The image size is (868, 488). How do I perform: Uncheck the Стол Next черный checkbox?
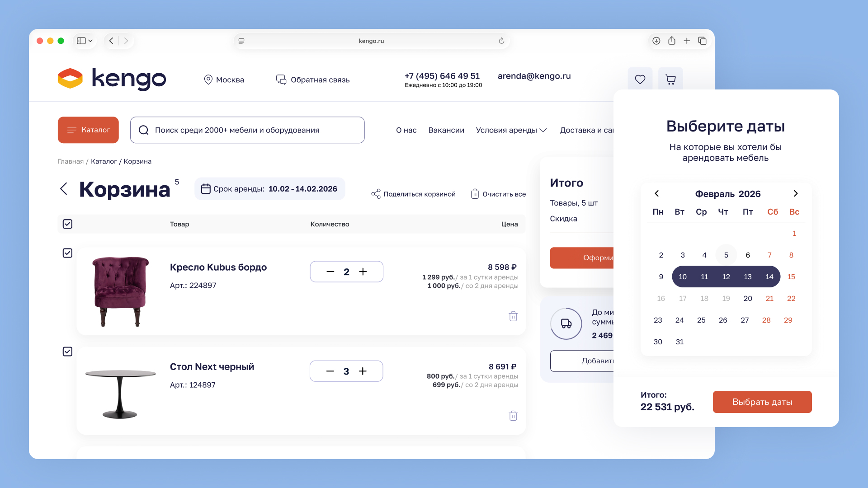pyautogui.click(x=67, y=352)
